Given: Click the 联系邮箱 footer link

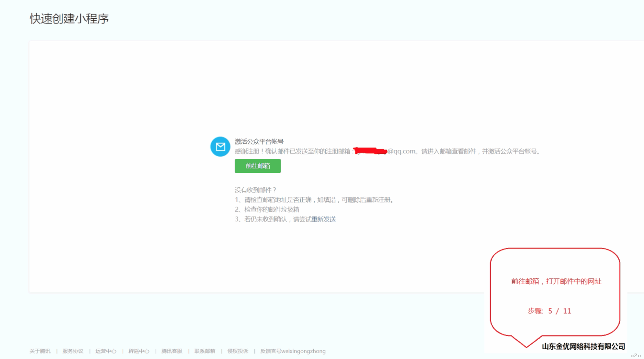Looking at the screenshot, I should [205, 351].
